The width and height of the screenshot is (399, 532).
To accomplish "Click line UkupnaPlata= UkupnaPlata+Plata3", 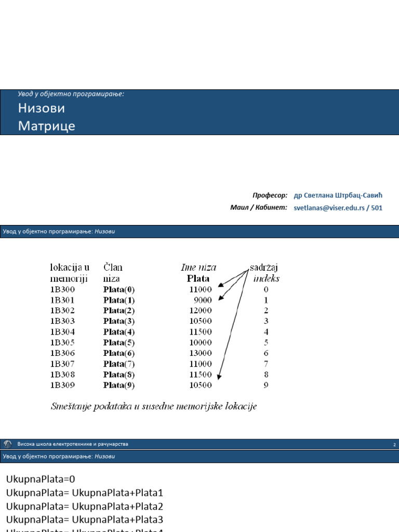I will [x=85, y=520].
